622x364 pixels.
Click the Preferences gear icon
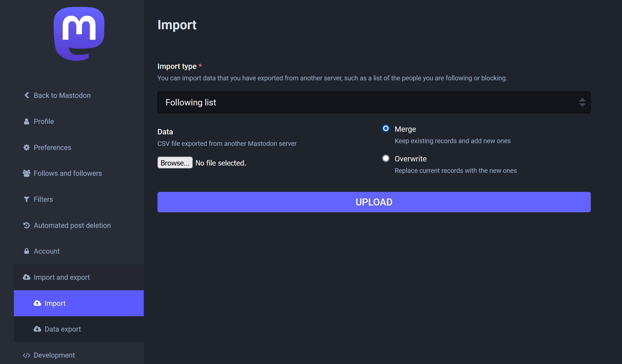click(x=26, y=147)
